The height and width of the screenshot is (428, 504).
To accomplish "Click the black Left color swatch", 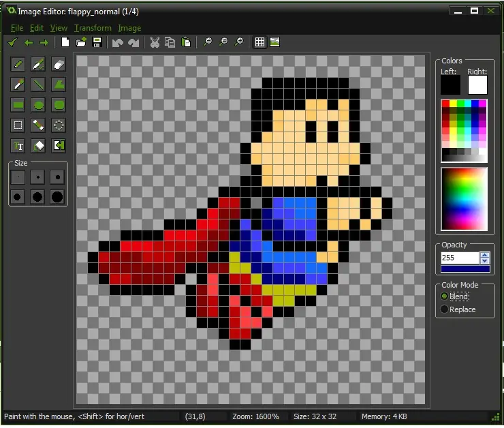I will click(x=450, y=85).
